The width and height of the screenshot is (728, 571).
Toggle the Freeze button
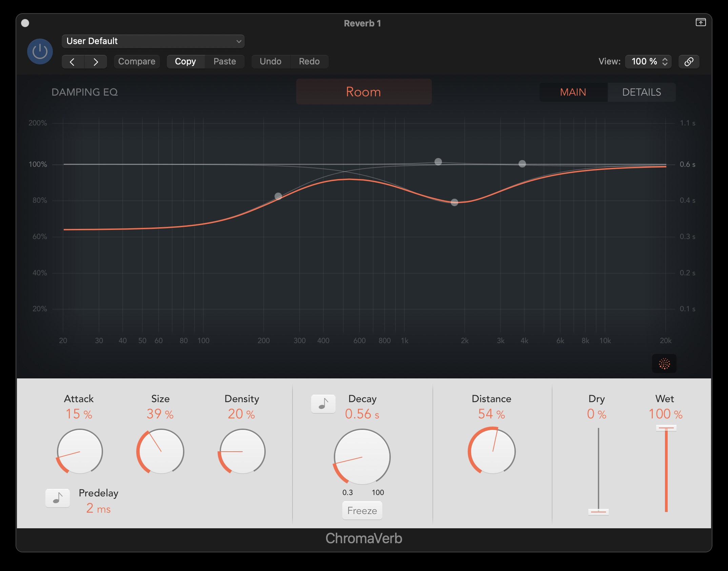(x=362, y=511)
